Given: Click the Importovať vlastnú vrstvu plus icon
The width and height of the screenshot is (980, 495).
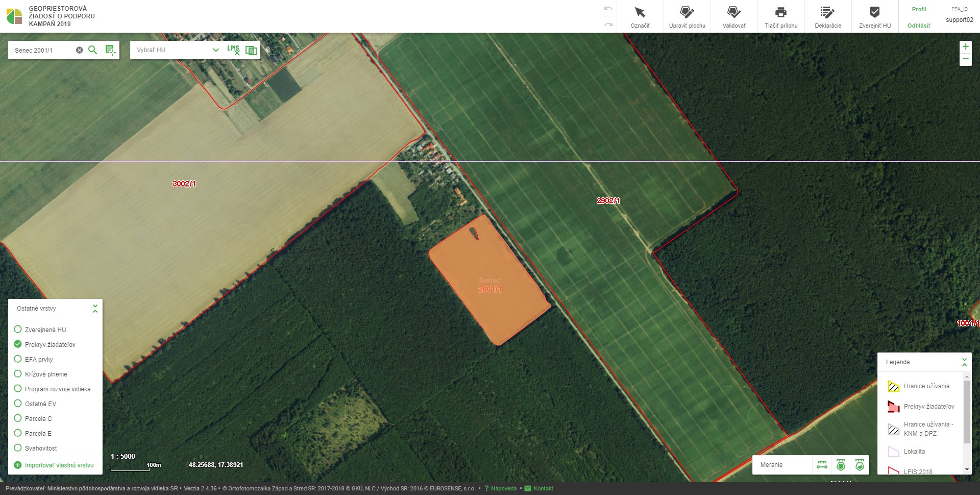Looking at the screenshot, I should 18,465.
